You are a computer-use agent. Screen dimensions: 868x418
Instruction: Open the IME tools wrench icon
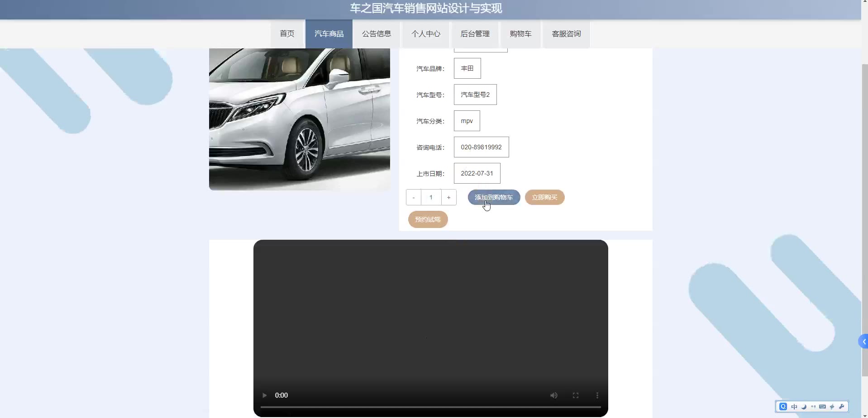pyautogui.click(x=842, y=406)
